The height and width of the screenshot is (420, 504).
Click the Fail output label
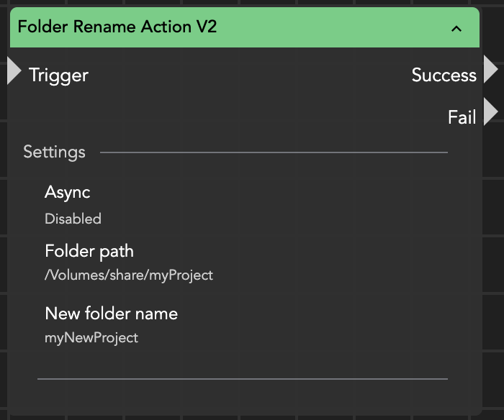pos(462,117)
